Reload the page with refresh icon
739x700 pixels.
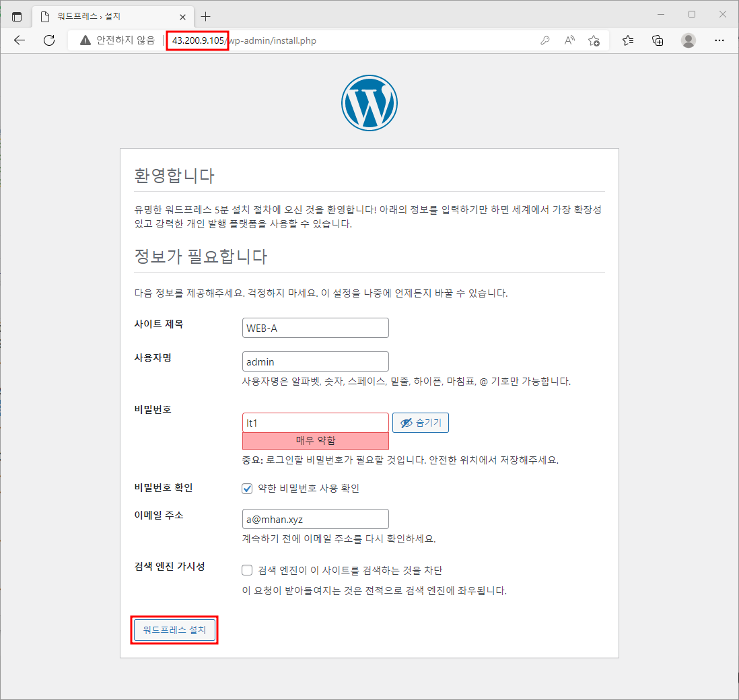click(x=49, y=40)
